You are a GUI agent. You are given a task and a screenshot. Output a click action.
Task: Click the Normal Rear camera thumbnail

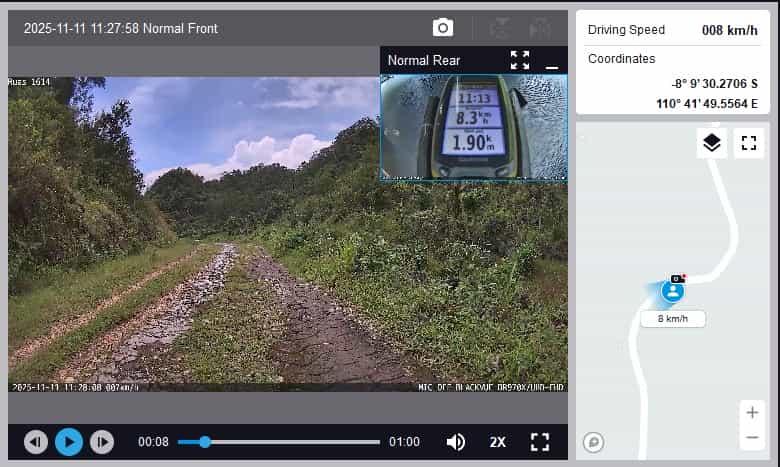click(474, 127)
